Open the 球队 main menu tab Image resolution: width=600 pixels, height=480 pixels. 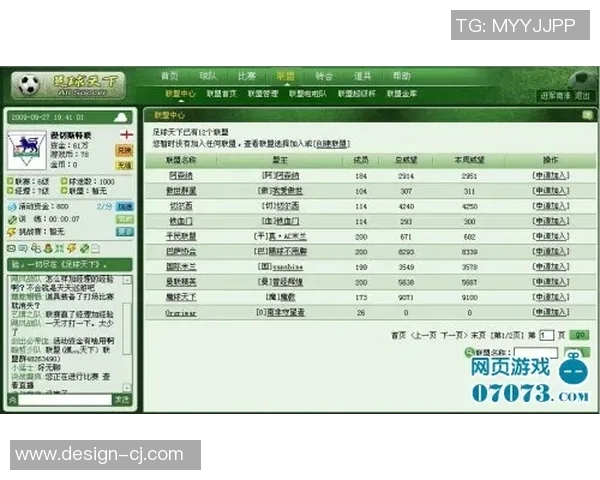click(208, 76)
